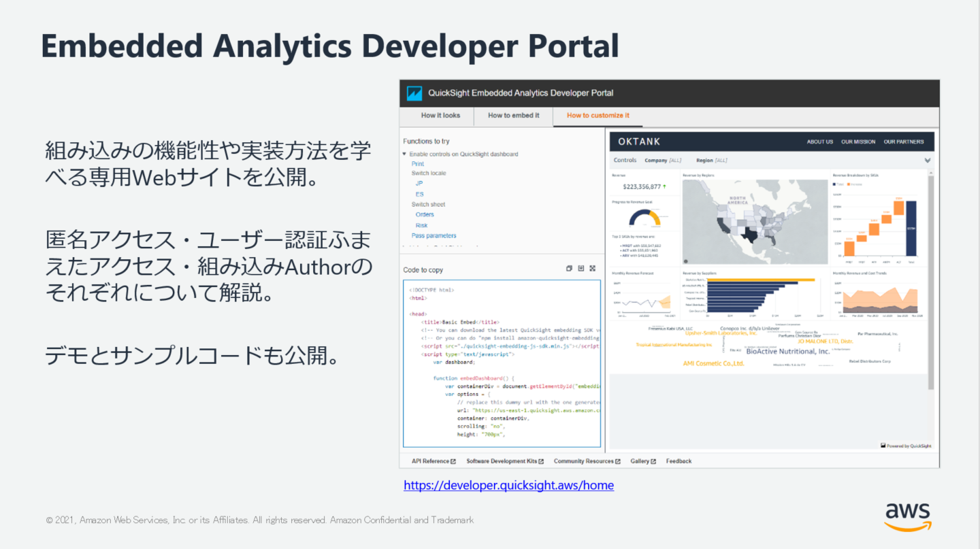980x549 pixels.
Task: Click the Monthly Revenue and Cost Trends chart
Action: tap(882, 300)
